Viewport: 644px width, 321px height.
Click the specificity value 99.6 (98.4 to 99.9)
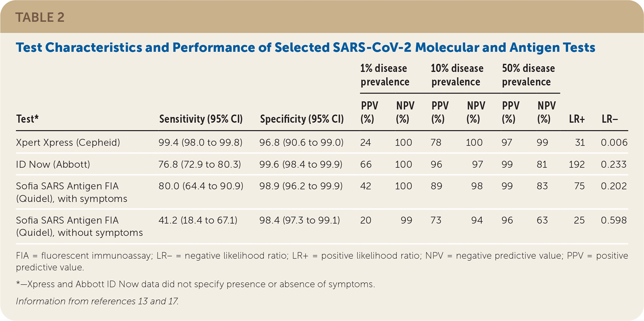(301, 164)
